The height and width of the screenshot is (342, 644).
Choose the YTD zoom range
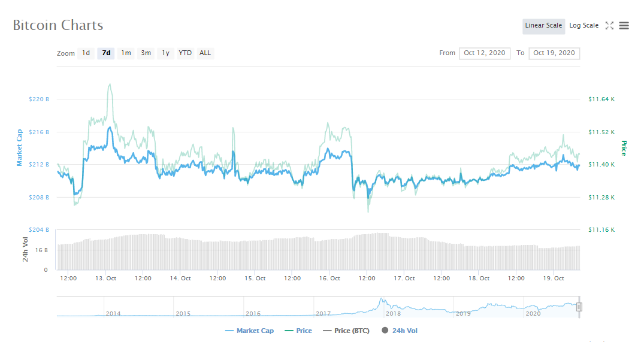pos(185,53)
